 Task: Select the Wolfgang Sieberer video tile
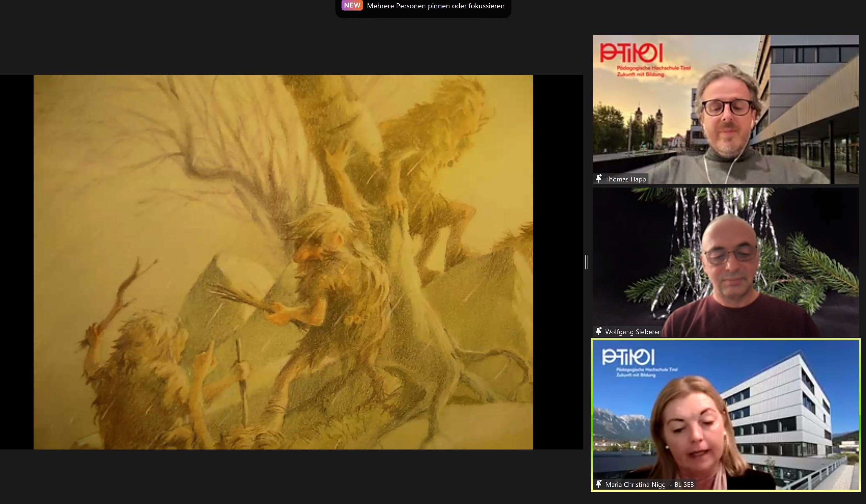point(726,262)
